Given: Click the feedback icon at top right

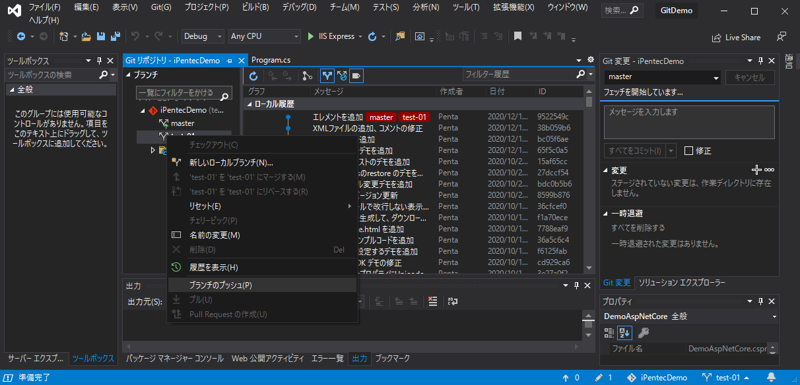Looking at the screenshot, I should (x=781, y=37).
